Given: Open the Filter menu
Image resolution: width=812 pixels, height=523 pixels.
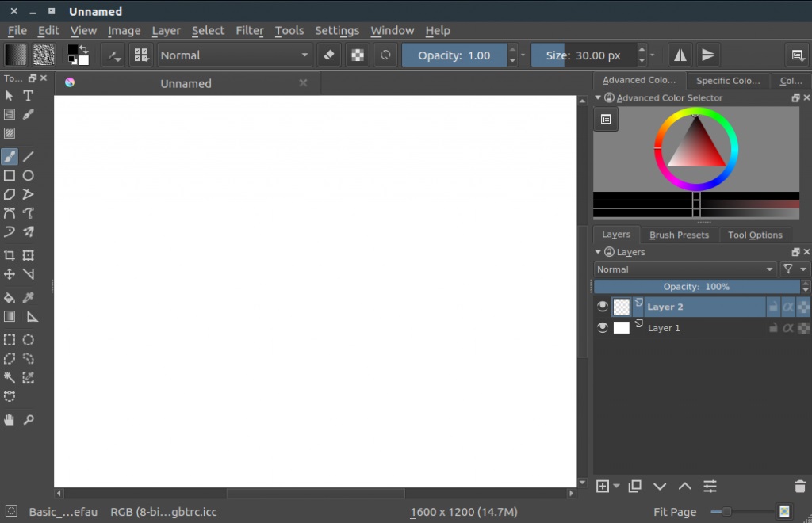Looking at the screenshot, I should 250,31.
